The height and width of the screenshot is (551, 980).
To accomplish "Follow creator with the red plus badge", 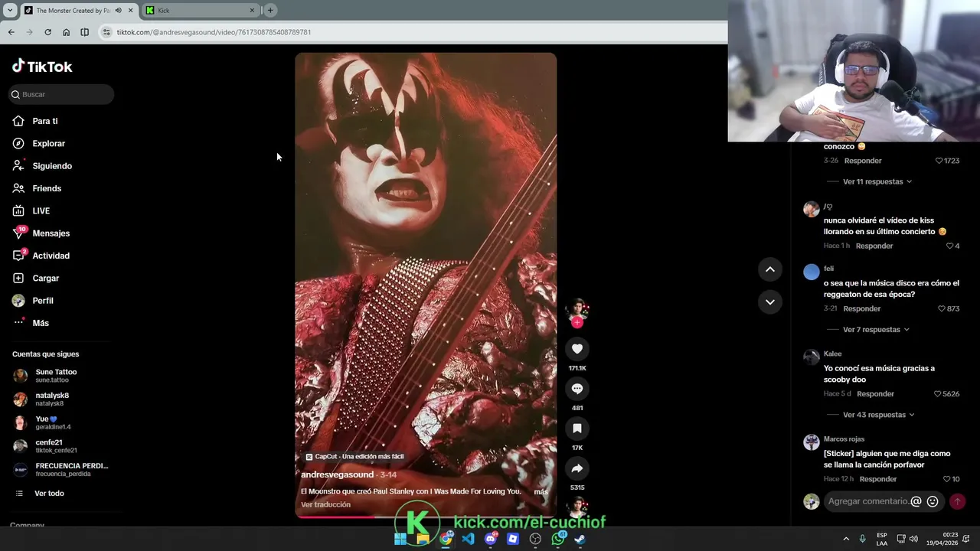I will (x=577, y=323).
